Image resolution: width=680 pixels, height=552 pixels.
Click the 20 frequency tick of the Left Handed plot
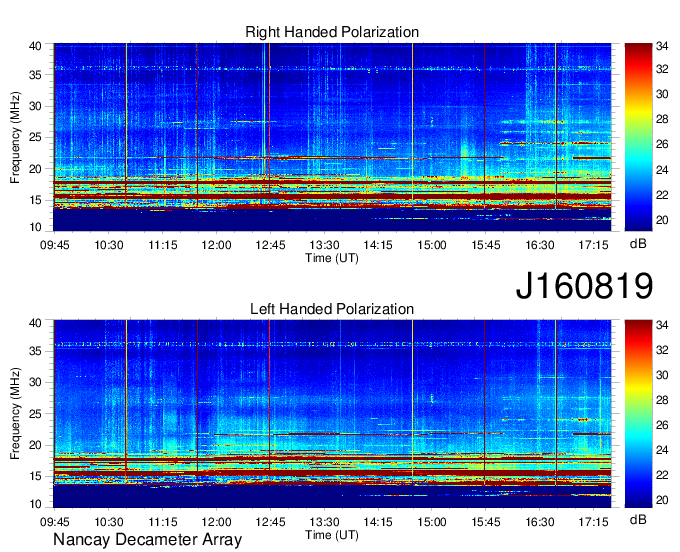pyautogui.click(x=36, y=445)
